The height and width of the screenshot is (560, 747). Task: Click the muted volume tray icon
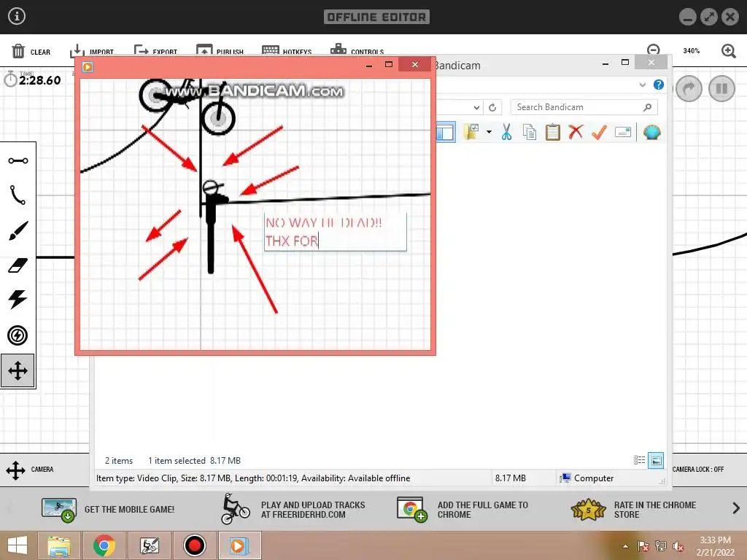pos(678,546)
